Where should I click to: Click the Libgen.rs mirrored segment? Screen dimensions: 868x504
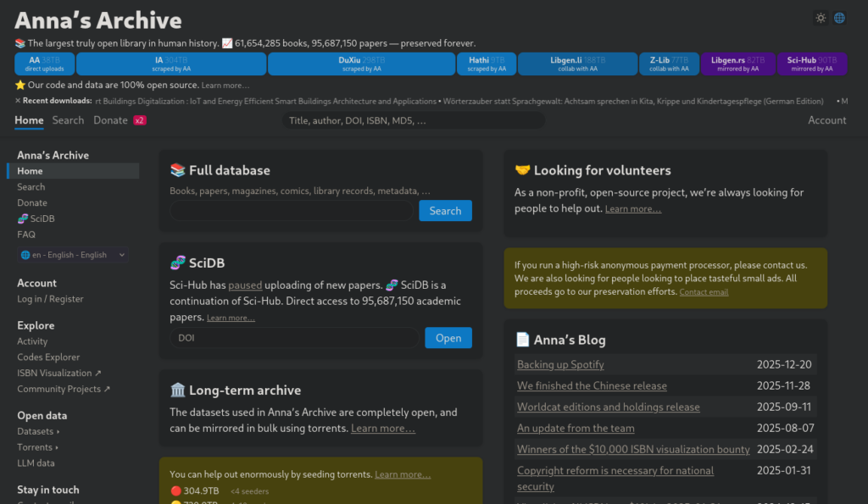click(x=738, y=64)
